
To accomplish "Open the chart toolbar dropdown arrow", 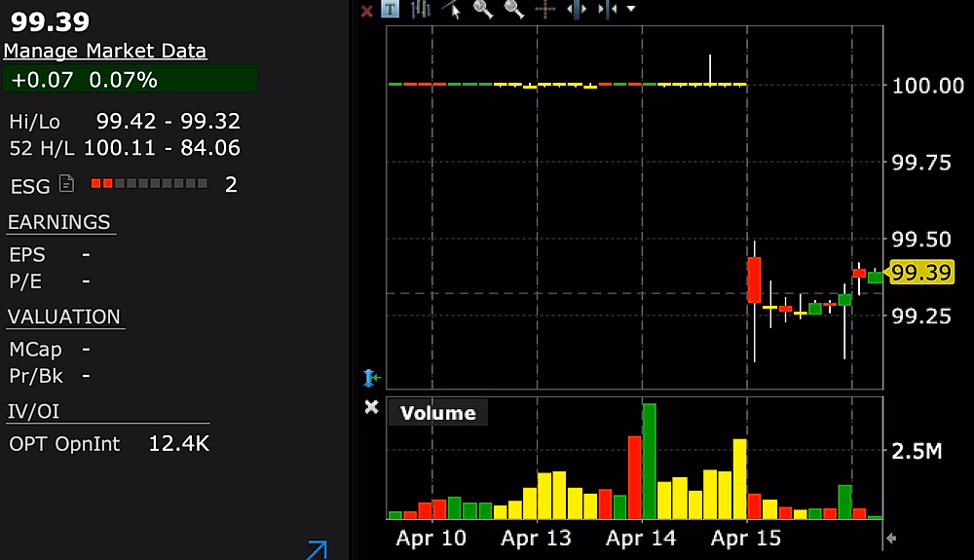I will pos(631,10).
